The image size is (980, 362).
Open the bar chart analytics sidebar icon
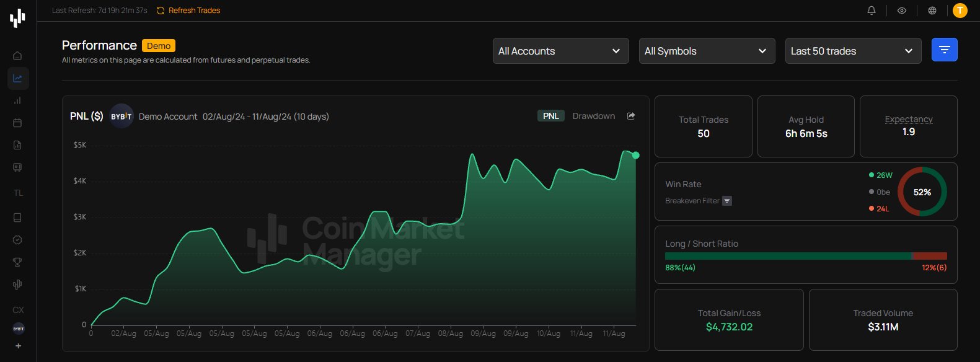point(17,100)
